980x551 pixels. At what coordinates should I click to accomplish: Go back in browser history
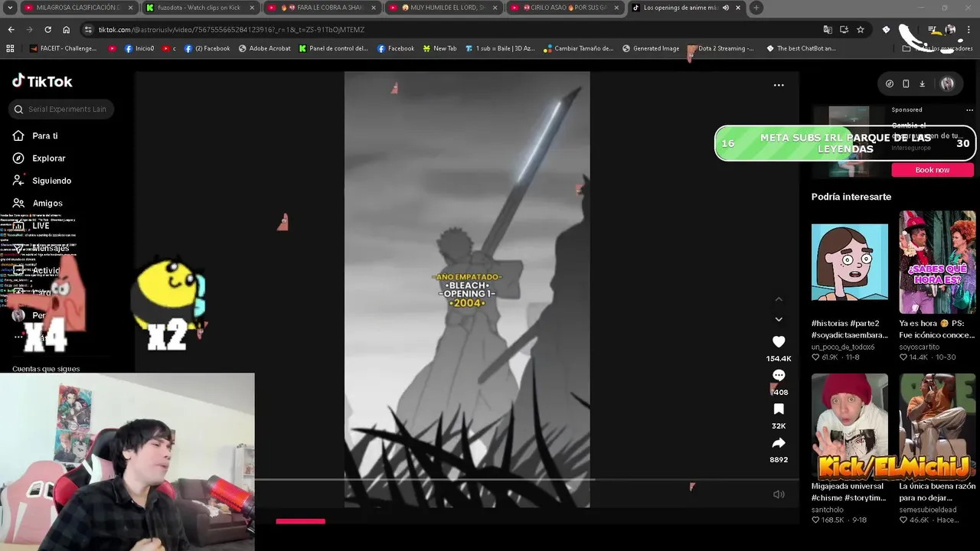[x=11, y=30]
